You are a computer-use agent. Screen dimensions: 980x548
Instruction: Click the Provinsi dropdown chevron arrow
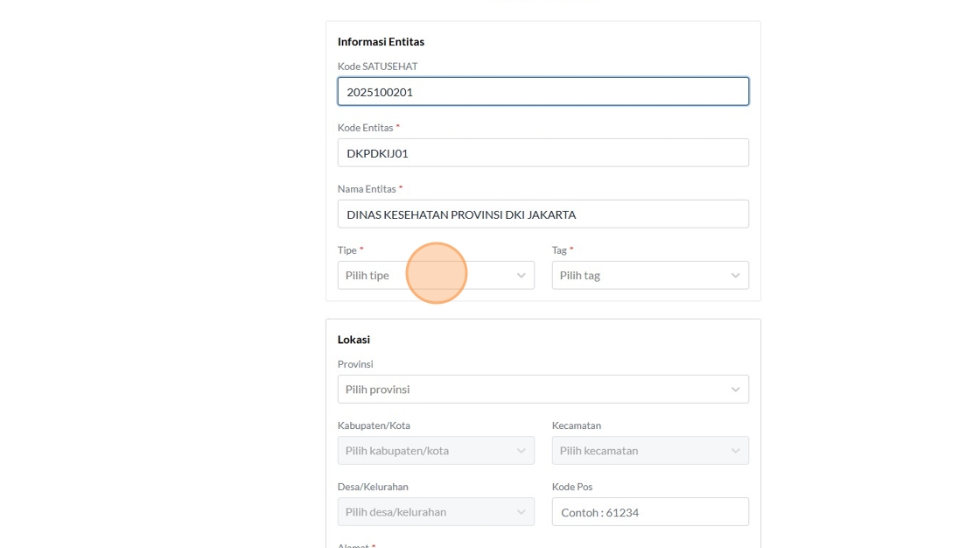(735, 390)
